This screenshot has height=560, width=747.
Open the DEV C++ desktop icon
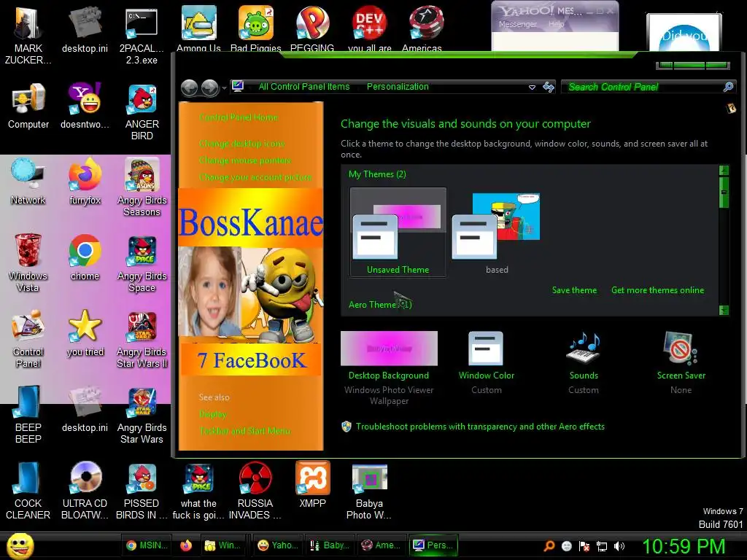[x=369, y=23]
